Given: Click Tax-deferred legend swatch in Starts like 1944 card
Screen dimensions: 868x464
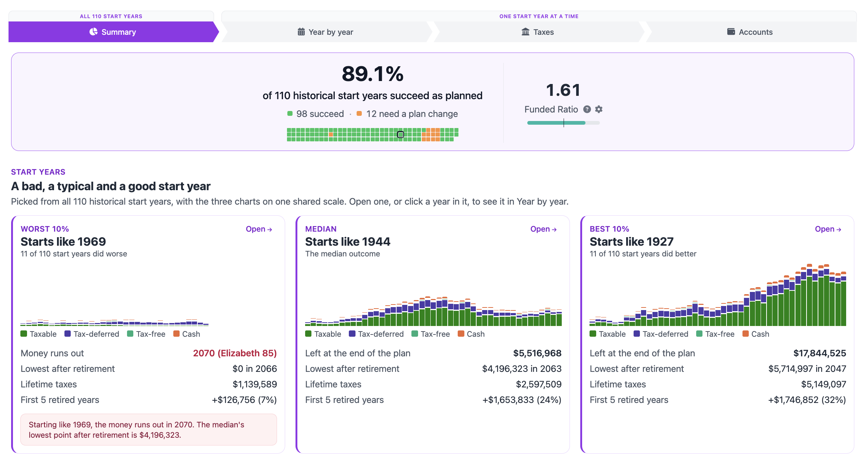Looking at the screenshot, I should coord(352,334).
